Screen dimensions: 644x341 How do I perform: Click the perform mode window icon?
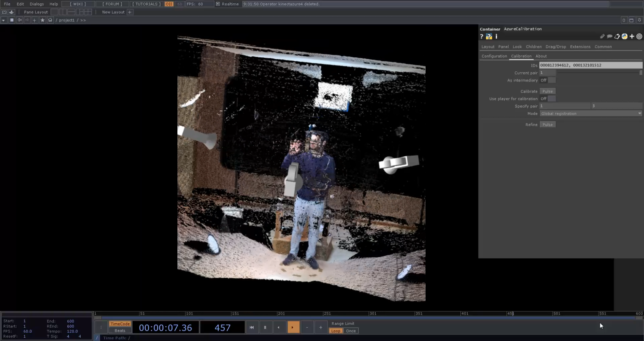(x=4, y=12)
